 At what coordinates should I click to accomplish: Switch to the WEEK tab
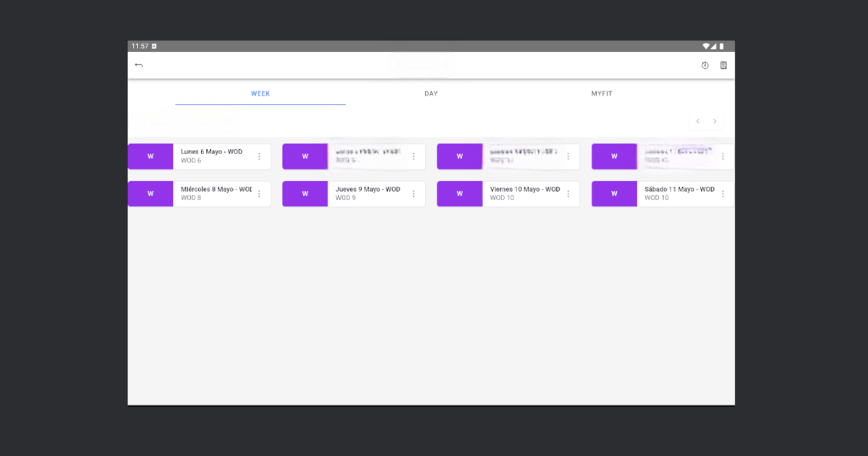tap(260, 94)
